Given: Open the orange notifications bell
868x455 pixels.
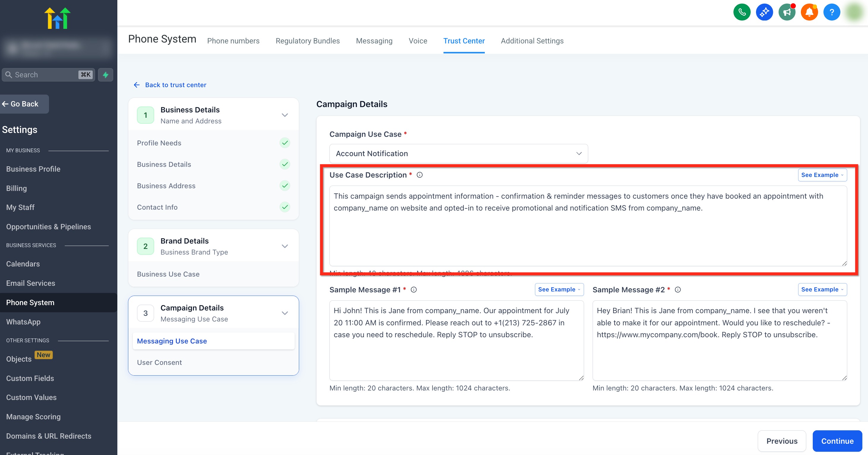Looking at the screenshot, I should [809, 12].
